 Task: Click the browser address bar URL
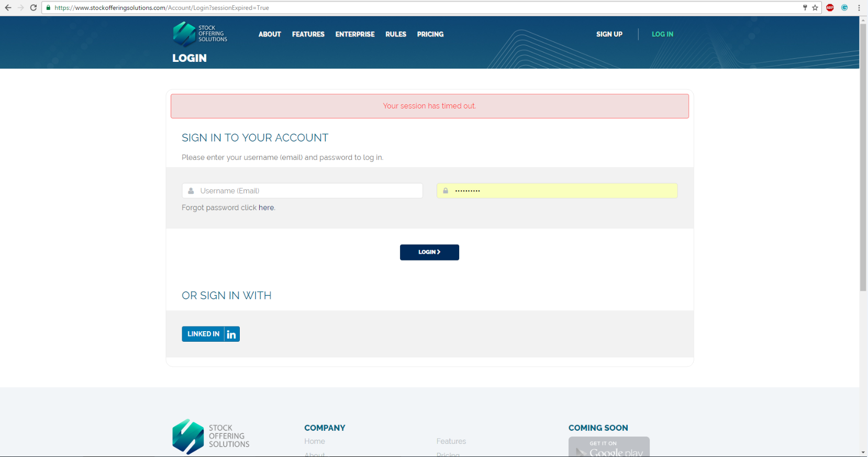coord(162,8)
